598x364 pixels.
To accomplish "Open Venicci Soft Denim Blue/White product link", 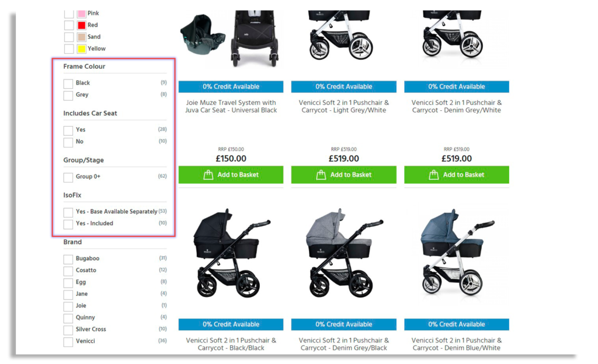I will tap(457, 344).
